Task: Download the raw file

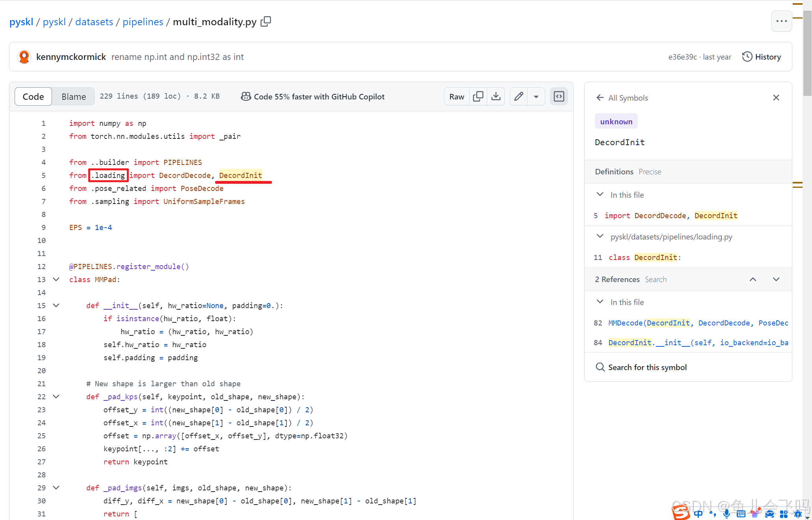Action: tap(496, 97)
